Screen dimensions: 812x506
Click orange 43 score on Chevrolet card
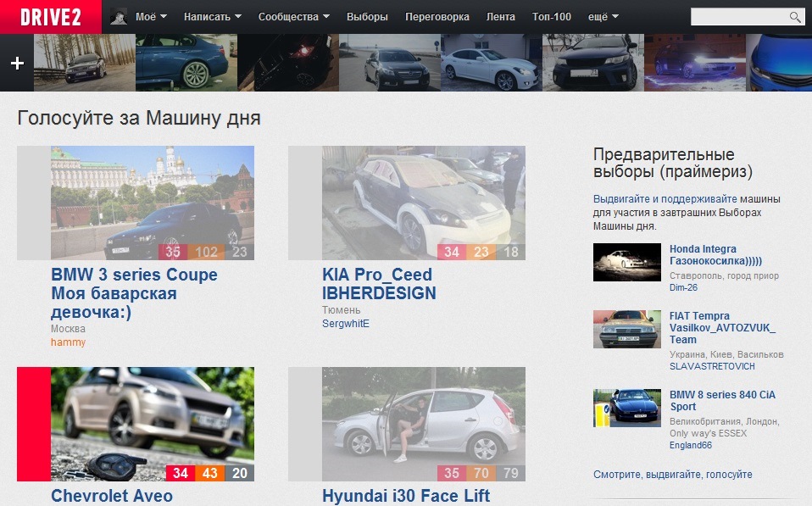click(209, 474)
